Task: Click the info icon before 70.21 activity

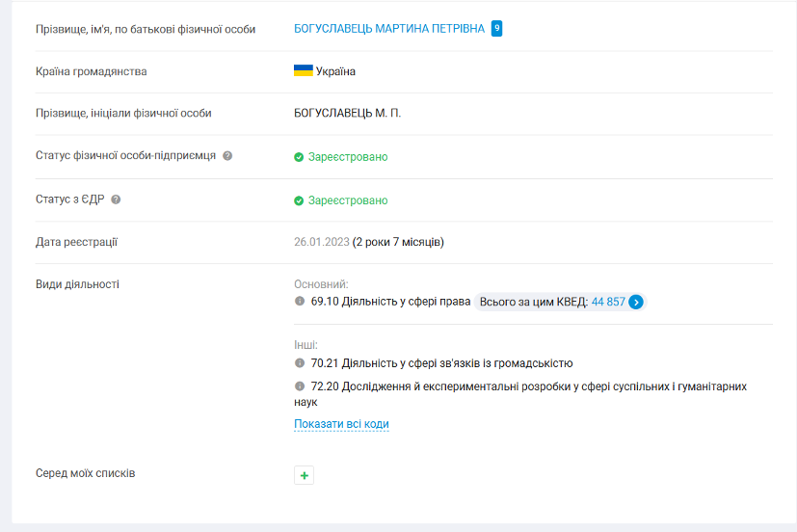Action: pyautogui.click(x=300, y=363)
